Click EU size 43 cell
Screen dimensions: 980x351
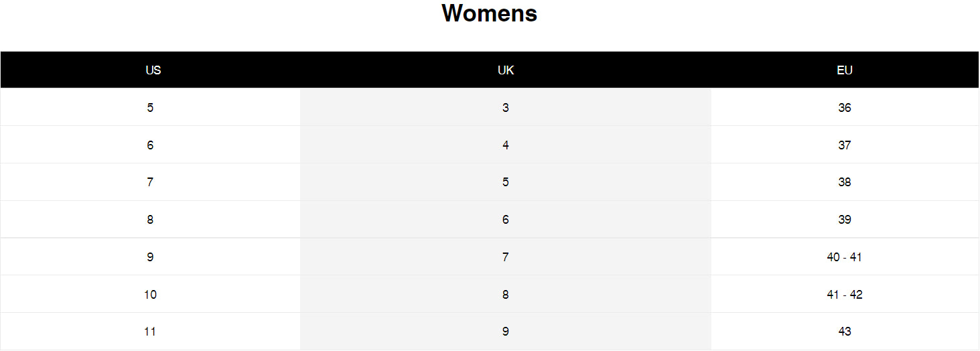pos(845,332)
